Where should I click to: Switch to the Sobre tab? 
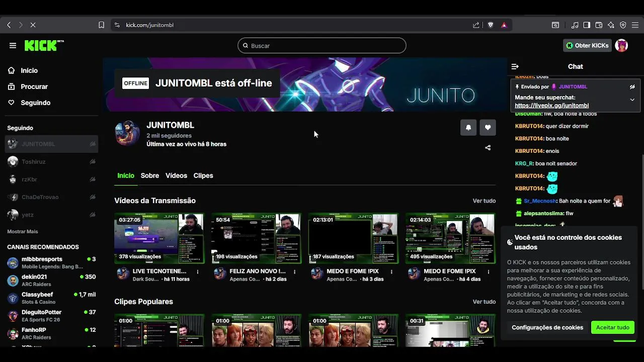150,175
